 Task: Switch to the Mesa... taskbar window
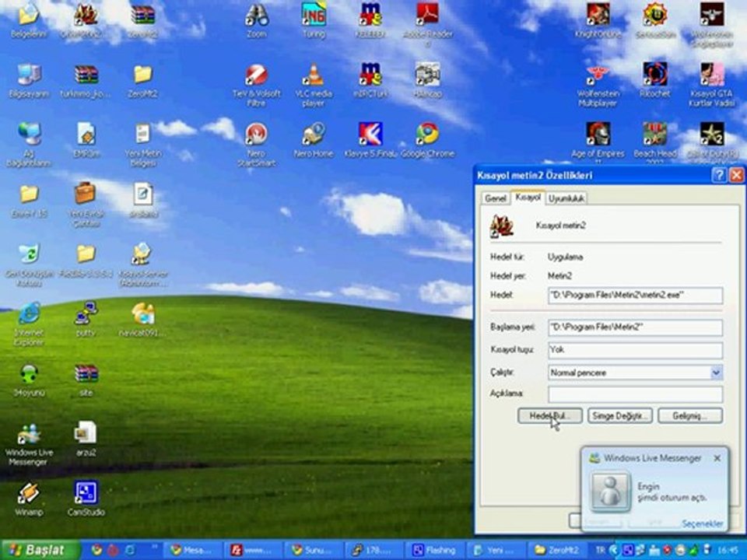coord(193,550)
